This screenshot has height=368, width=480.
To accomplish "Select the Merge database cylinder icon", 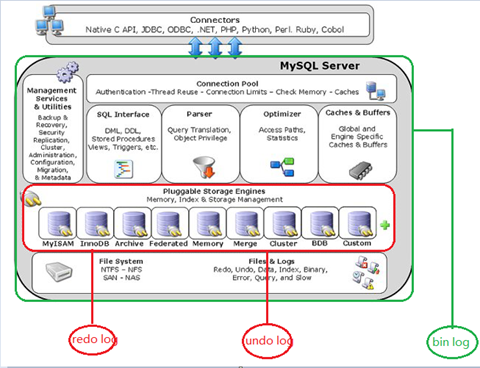I will point(246,223).
